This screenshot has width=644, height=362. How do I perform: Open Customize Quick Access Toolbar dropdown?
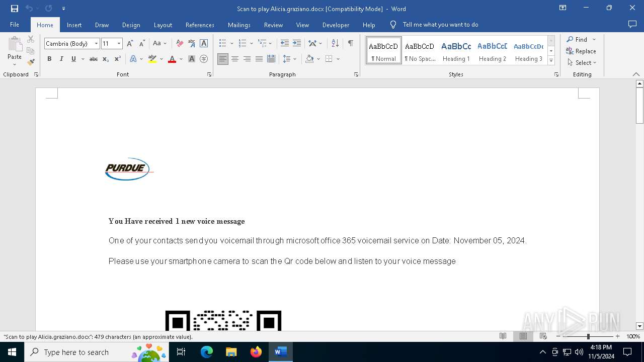click(63, 9)
